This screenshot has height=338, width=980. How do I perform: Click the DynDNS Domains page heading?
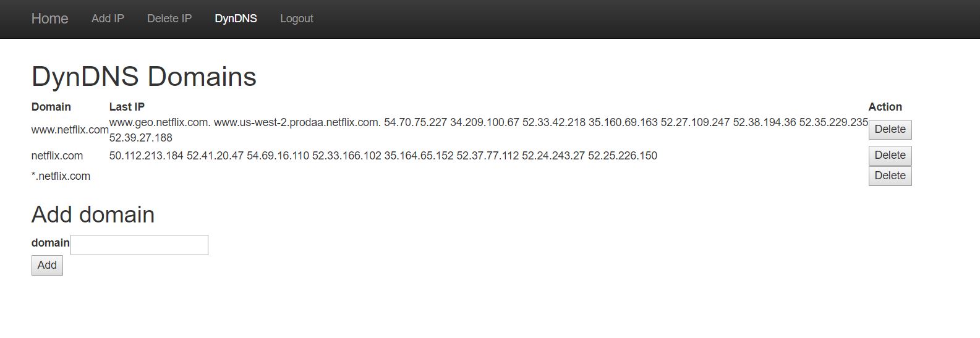point(143,77)
